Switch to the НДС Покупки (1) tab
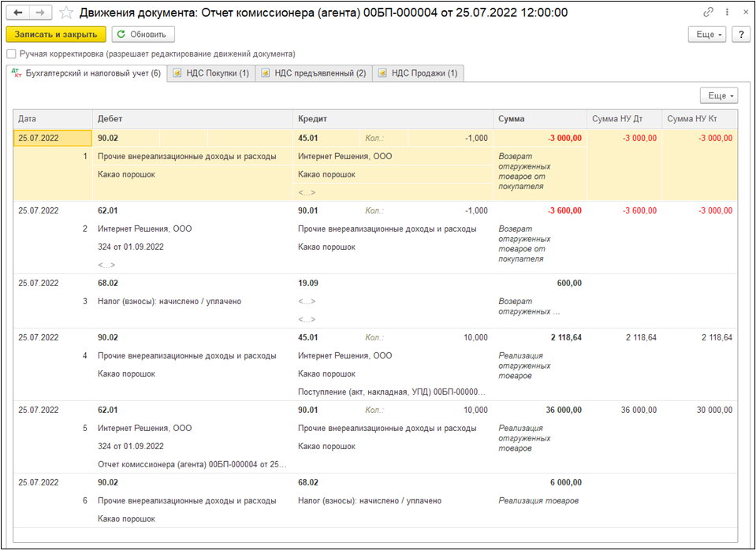Viewport: 756px width, 550px height. coord(210,73)
